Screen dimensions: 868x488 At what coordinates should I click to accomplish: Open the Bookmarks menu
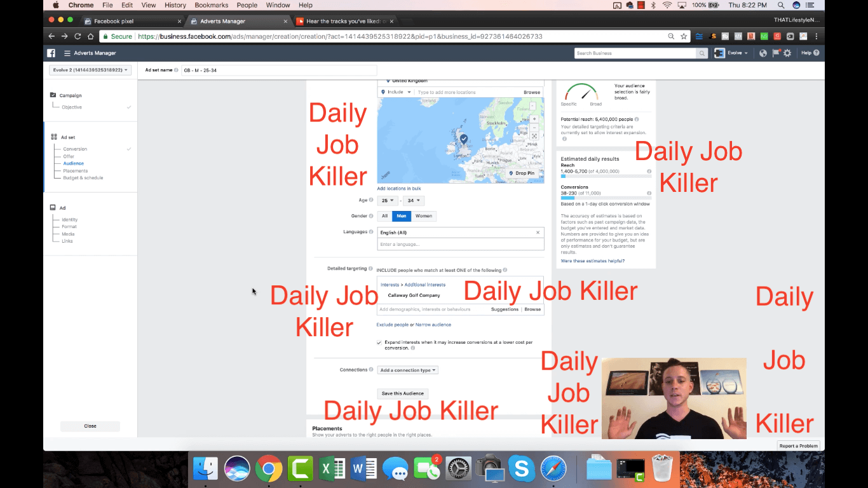212,5
